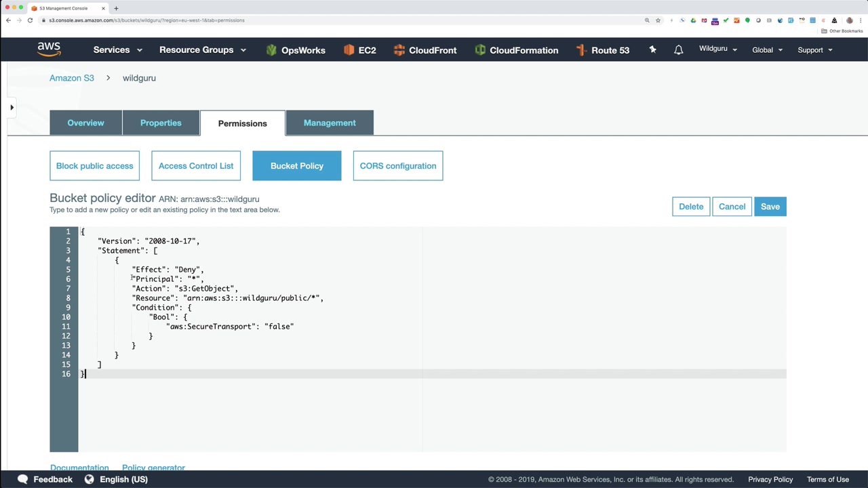Image resolution: width=868 pixels, height=488 pixels.
Task: Delete the bucket policy
Action: click(x=691, y=207)
